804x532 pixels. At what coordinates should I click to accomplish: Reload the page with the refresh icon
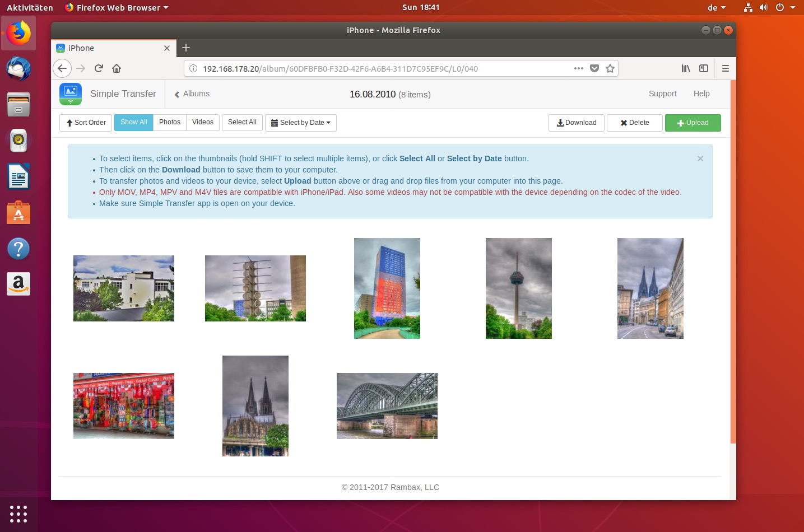99,68
